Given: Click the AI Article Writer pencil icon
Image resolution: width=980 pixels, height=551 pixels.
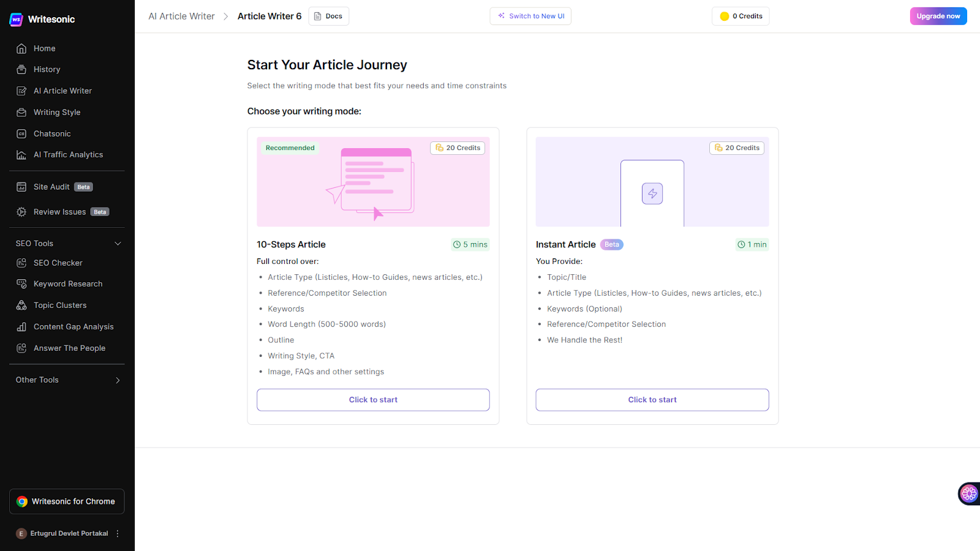Looking at the screenshot, I should coord(21,91).
